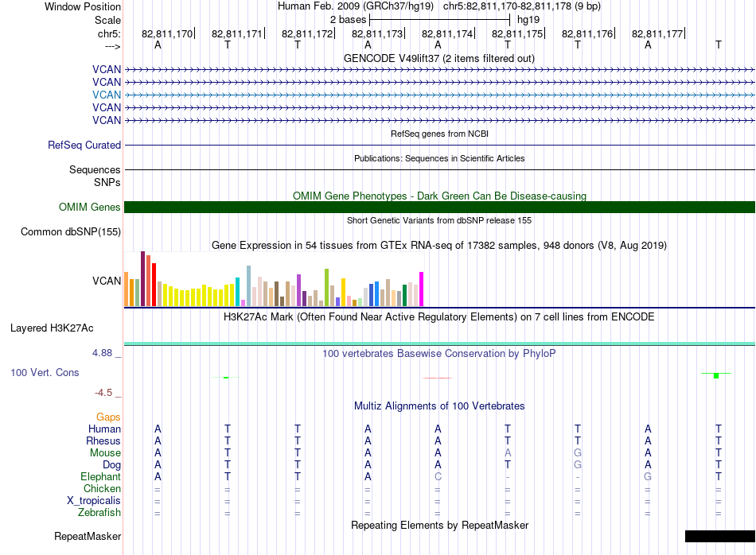Image resolution: width=756 pixels, height=555 pixels.
Task: Open the Common dbSNP(155) track label
Action: coord(71,231)
